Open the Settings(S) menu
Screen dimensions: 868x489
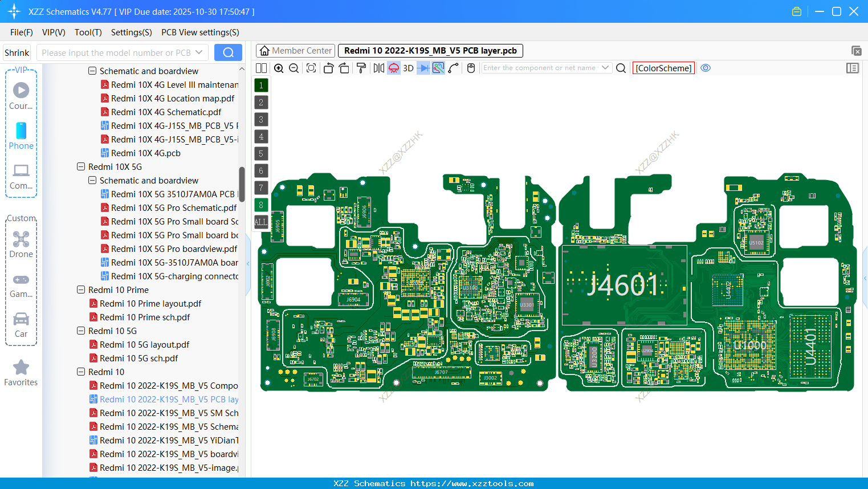(132, 32)
